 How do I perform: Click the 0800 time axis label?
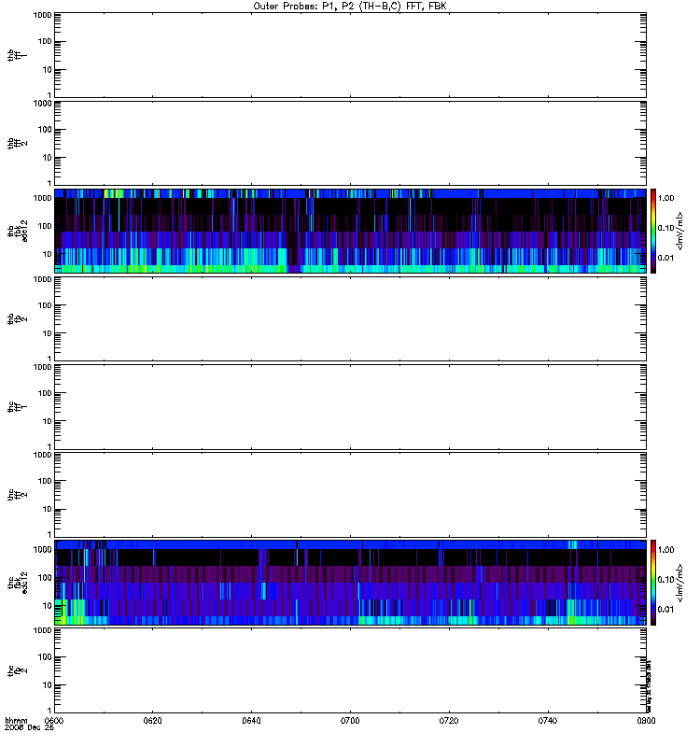click(x=646, y=720)
